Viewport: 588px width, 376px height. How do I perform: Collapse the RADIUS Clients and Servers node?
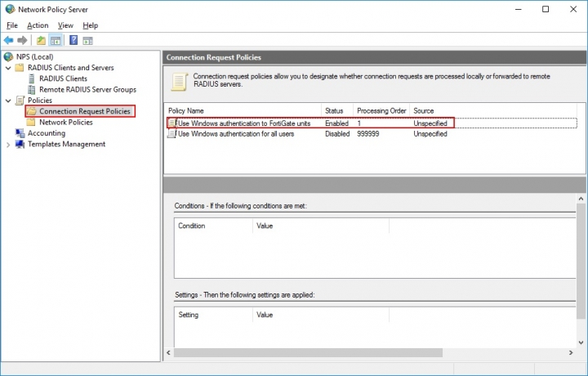pos(8,68)
